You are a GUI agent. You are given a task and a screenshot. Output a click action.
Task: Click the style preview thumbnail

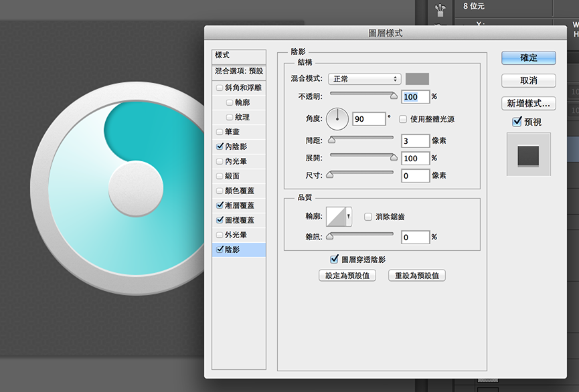(x=528, y=155)
